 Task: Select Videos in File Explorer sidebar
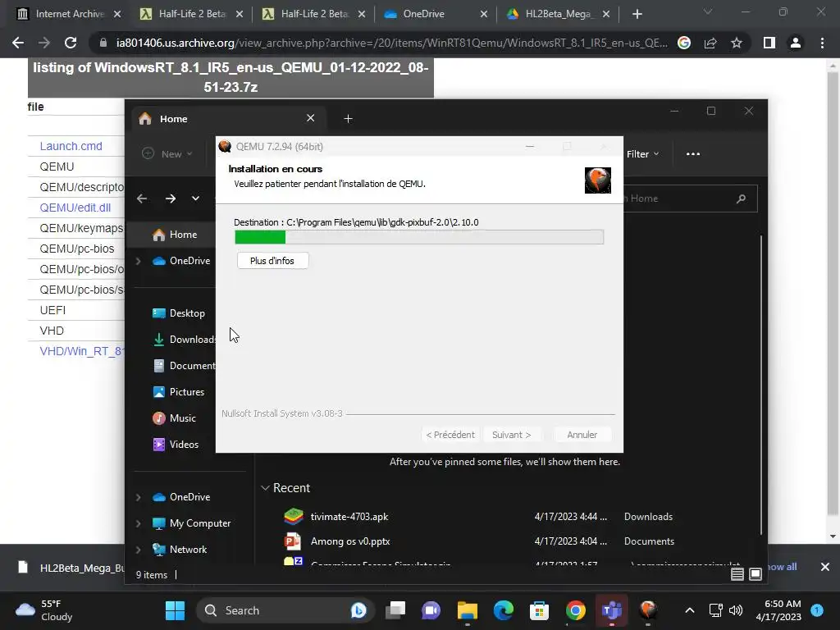(x=176, y=445)
